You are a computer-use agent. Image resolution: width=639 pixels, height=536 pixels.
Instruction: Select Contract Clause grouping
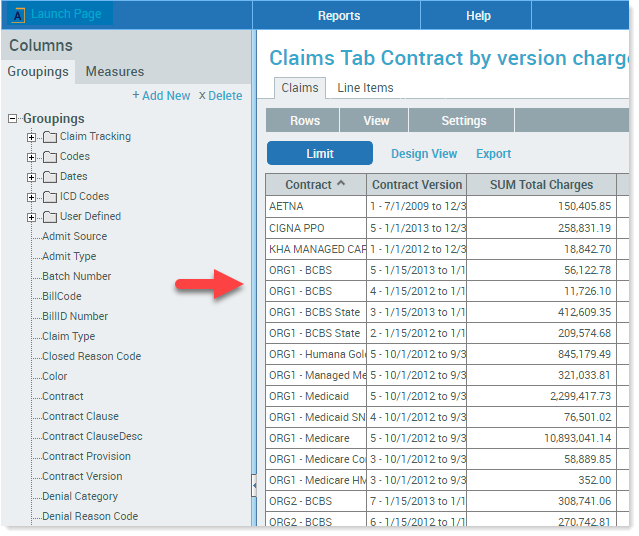point(80,416)
